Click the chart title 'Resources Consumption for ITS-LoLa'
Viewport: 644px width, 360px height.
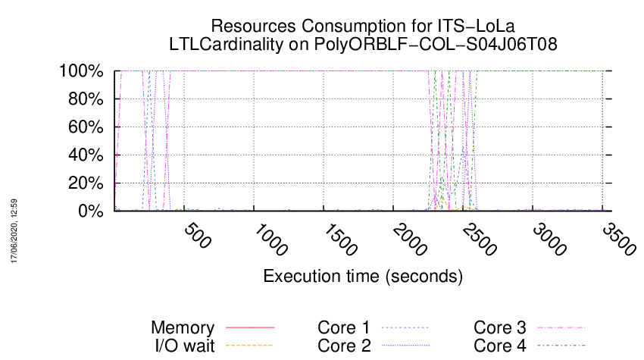[x=363, y=26]
